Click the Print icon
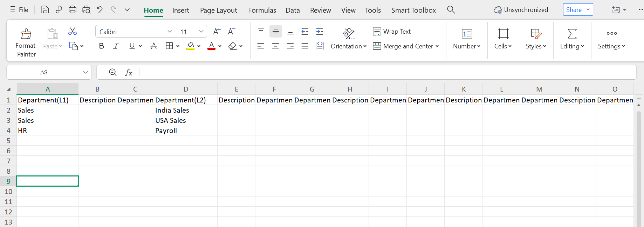Image resolution: width=644 pixels, height=227 pixels. 73,10
